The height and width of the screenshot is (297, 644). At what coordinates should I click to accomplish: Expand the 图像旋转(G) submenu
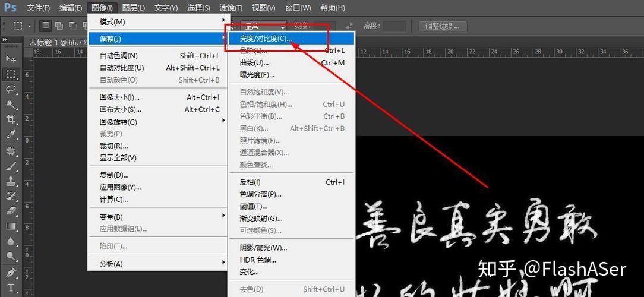point(157,122)
